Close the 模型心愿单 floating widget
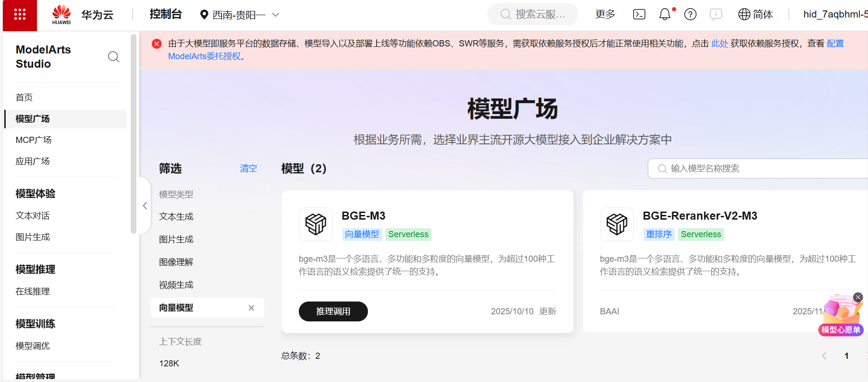 tap(858, 297)
